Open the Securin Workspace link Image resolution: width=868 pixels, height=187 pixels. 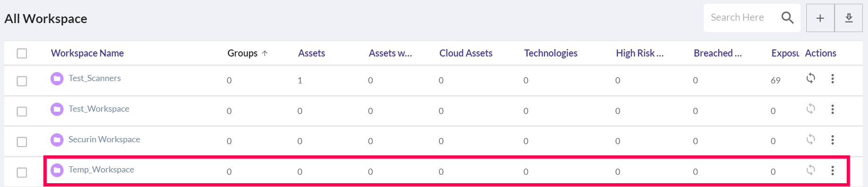(104, 139)
